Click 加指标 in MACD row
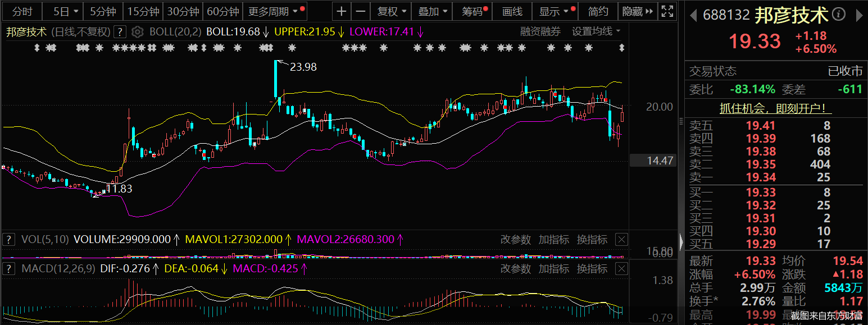The width and height of the screenshot is (868, 325). pyautogui.click(x=553, y=269)
